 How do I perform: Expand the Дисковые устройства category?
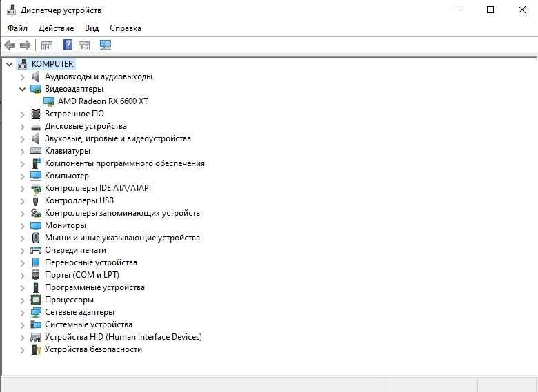tap(23, 127)
